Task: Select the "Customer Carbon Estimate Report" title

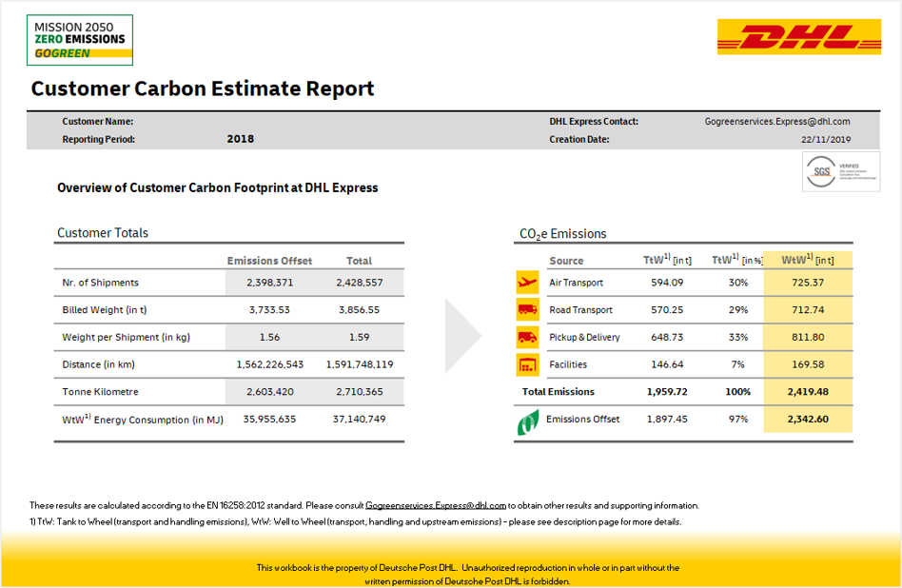Action: (x=203, y=88)
